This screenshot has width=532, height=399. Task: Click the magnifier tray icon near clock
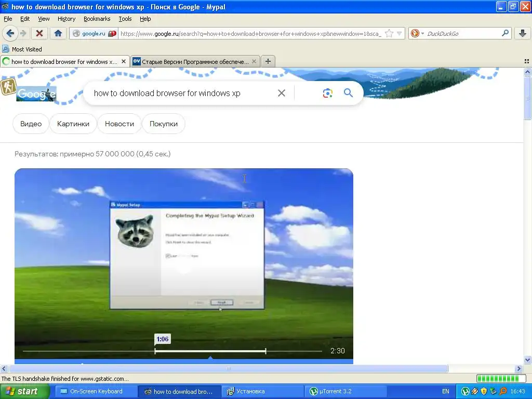click(503, 392)
